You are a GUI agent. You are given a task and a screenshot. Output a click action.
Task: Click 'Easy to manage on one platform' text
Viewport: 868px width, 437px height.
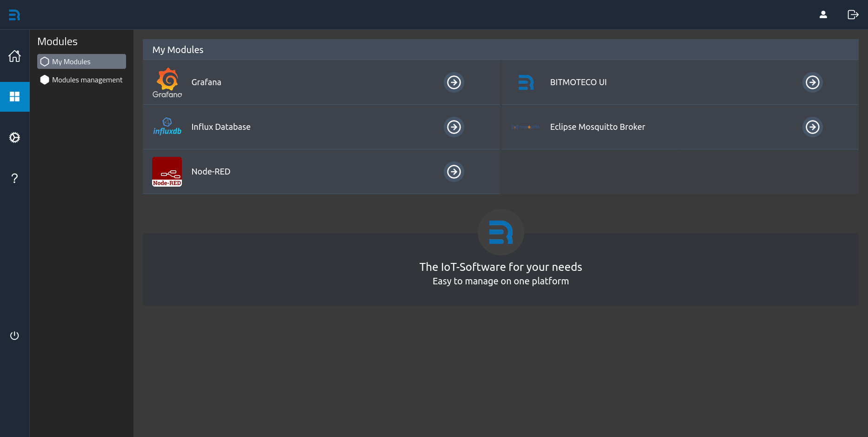click(x=501, y=281)
